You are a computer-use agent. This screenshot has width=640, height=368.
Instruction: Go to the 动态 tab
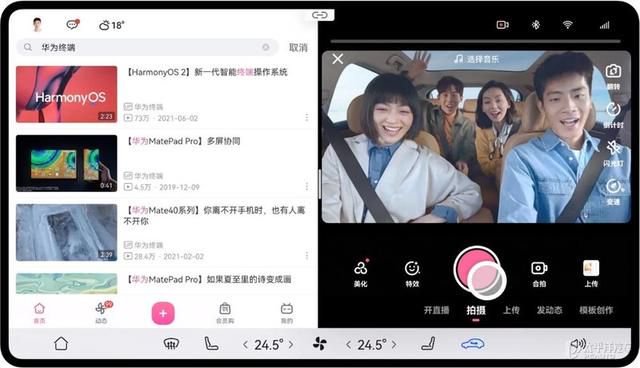102,313
